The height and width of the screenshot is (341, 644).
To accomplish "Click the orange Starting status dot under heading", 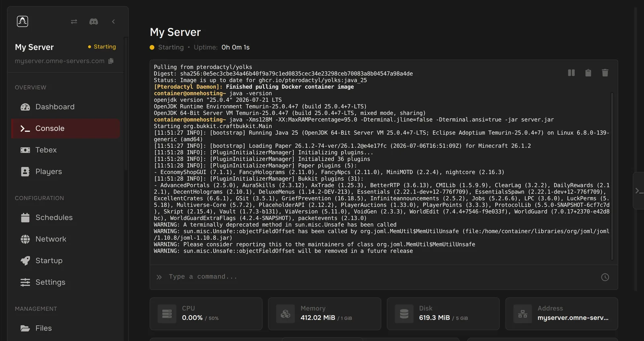I will [152, 48].
